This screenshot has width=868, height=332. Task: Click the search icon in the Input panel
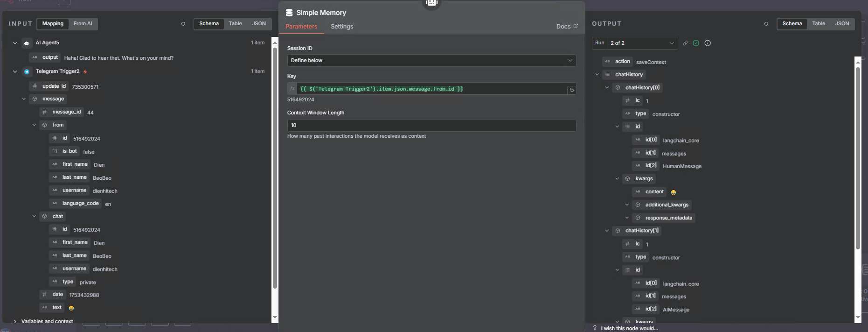[x=183, y=24]
